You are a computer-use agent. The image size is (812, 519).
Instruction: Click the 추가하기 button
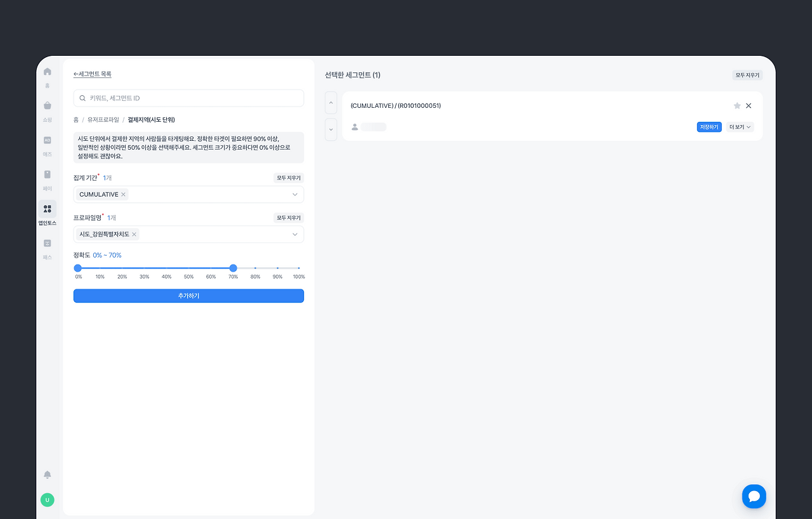point(188,296)
